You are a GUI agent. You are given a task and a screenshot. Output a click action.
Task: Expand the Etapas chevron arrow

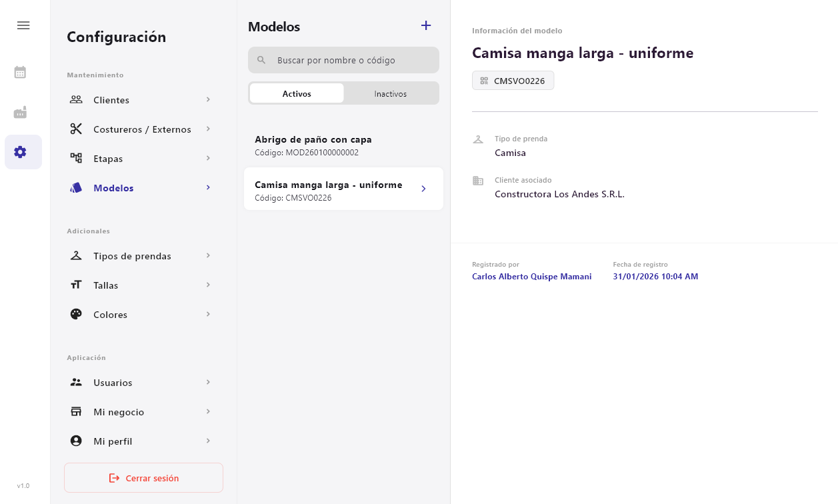(208, 158)
